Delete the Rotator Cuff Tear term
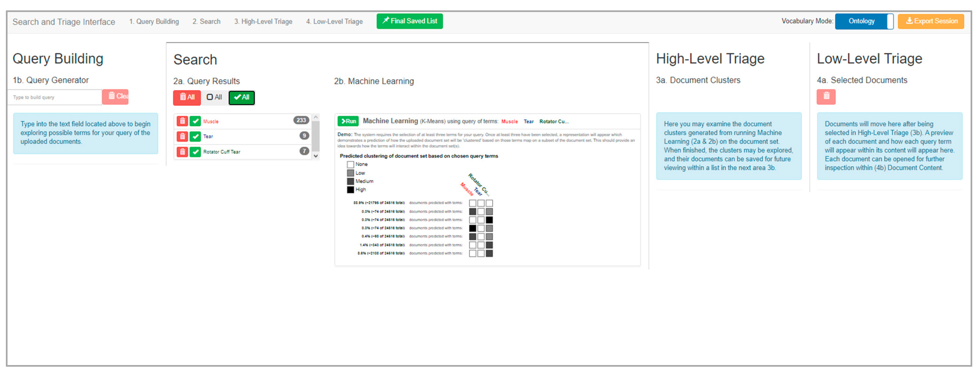Viewport: 980px width, 374px height. tap(182, 152)
